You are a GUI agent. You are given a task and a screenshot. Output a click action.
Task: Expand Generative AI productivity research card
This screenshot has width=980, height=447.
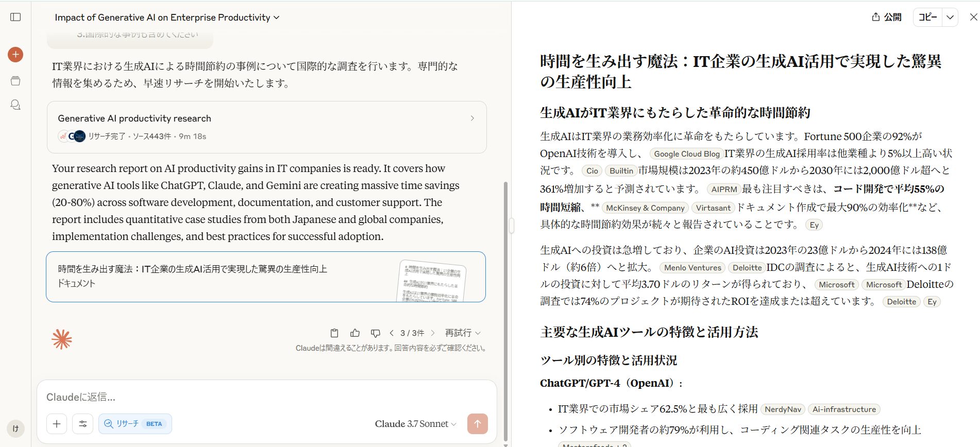click(x=266, y=127)
